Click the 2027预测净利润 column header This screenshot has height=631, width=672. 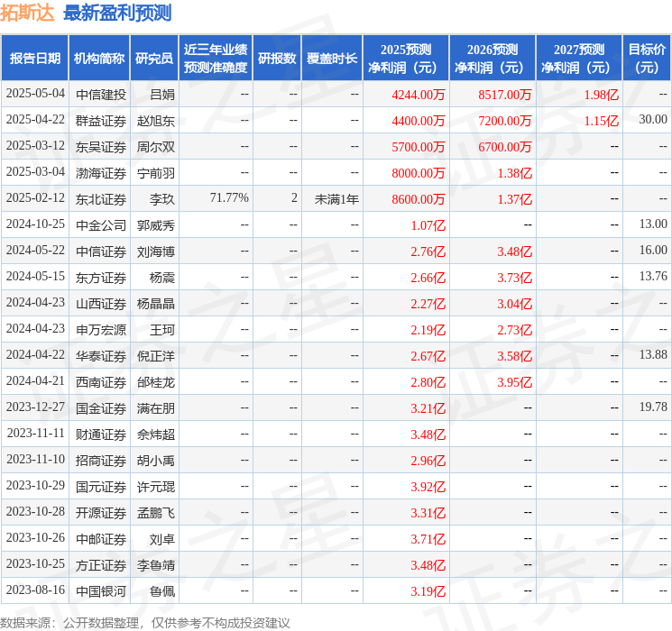point(578,59)
